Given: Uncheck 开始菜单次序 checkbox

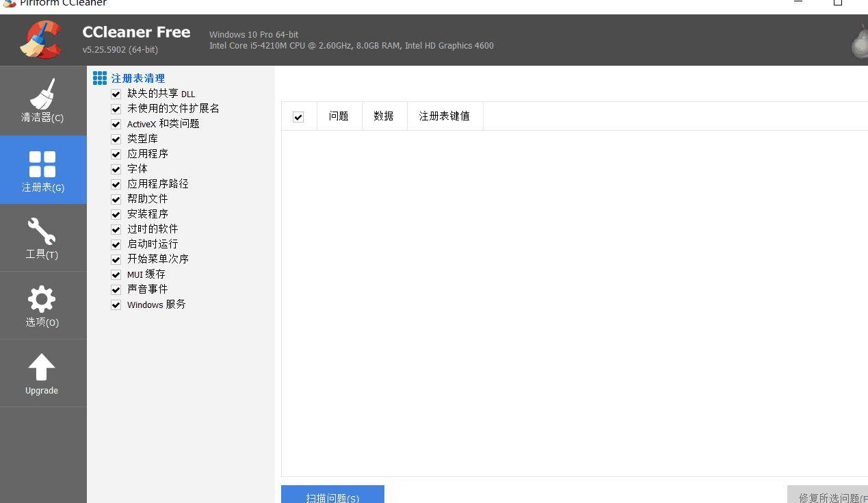Looking at the screenshot, I should [x=116, y=259].
